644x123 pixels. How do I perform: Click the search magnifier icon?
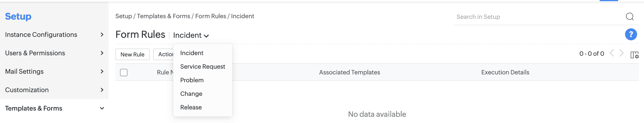tap(629, 17)
